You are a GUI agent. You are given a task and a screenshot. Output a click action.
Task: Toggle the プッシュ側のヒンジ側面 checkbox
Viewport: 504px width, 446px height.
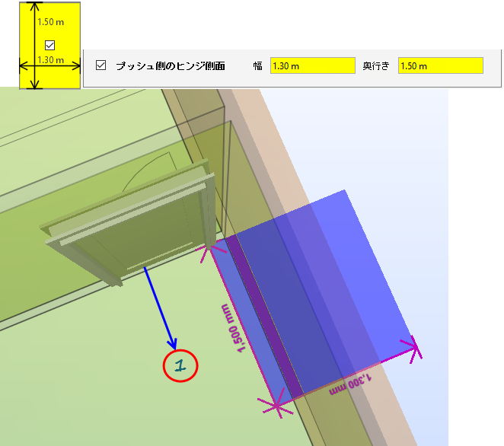[x=101, y=65]
